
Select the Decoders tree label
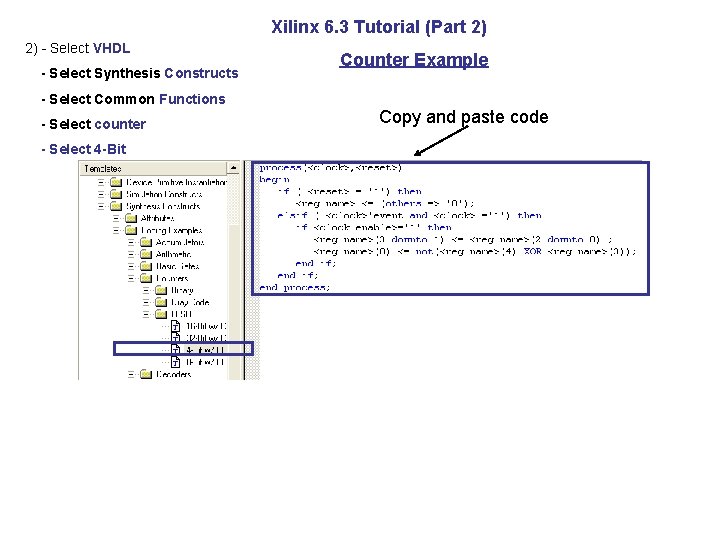pos(174,374)
